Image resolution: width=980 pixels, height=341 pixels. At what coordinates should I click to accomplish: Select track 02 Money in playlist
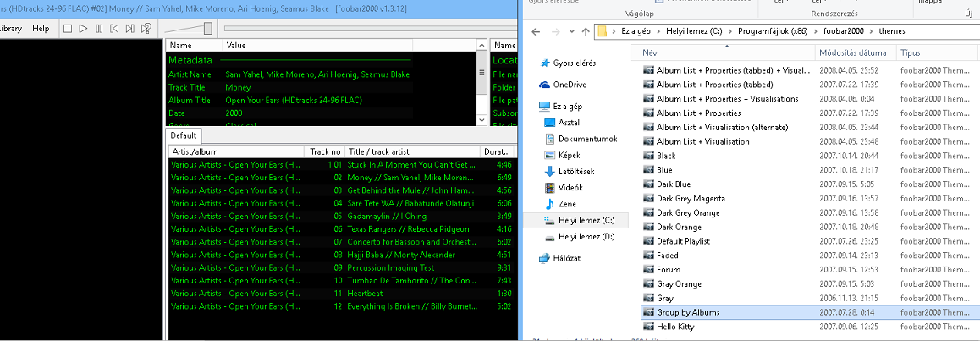coord(342,178)
